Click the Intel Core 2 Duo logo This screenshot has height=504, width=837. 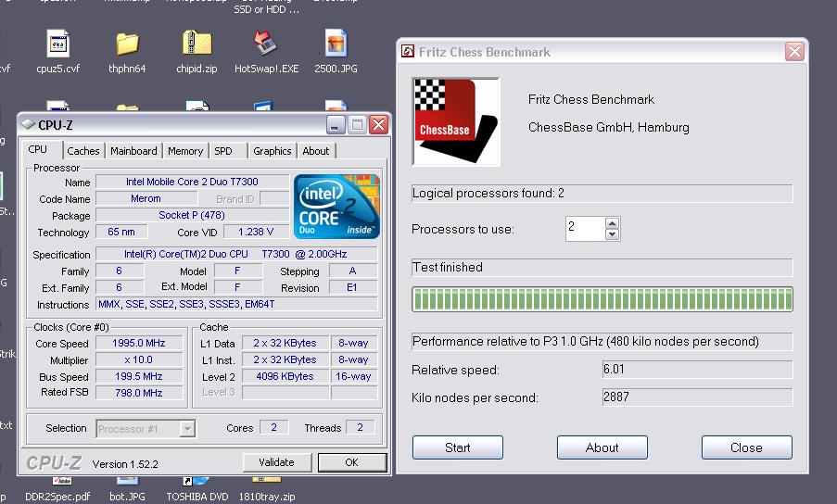[336, 207]
